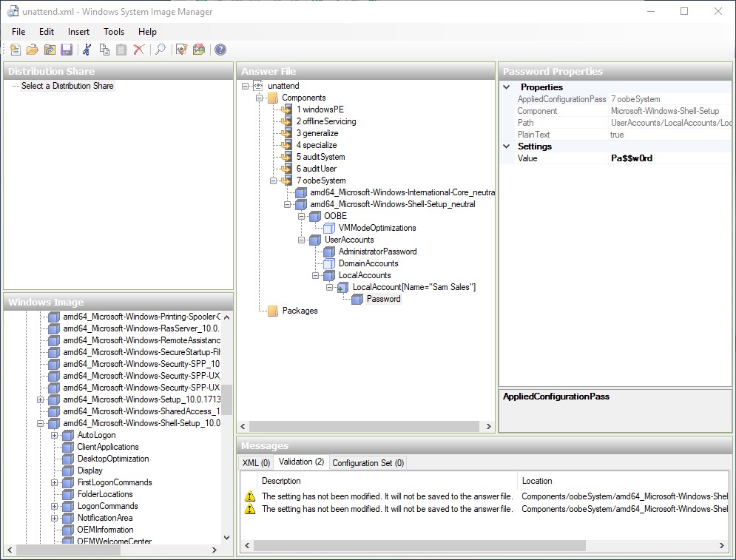This screenshot has width=736, height=560.
Task: Collapse the unattend root node
Action: coord(245,86)
